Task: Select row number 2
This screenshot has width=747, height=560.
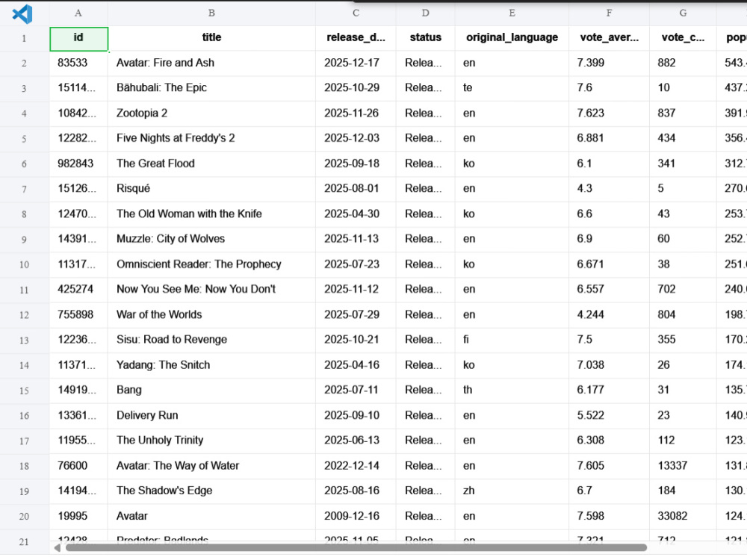Action: (25, 63)
